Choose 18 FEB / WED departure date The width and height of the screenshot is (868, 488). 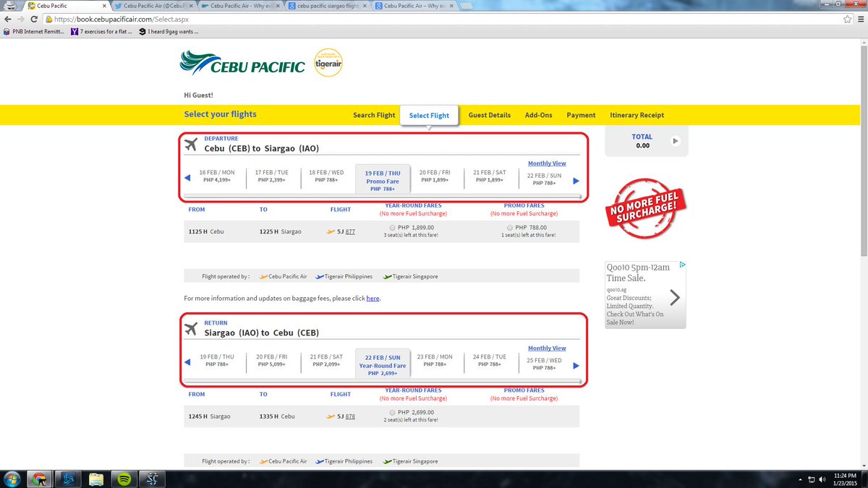326,176
